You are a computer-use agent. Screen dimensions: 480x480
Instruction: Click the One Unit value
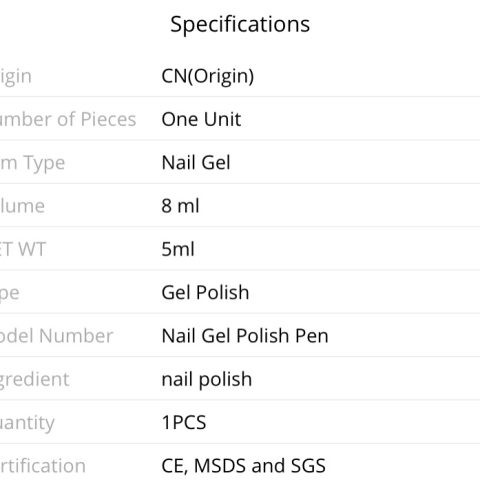click(x=201, y=119)
